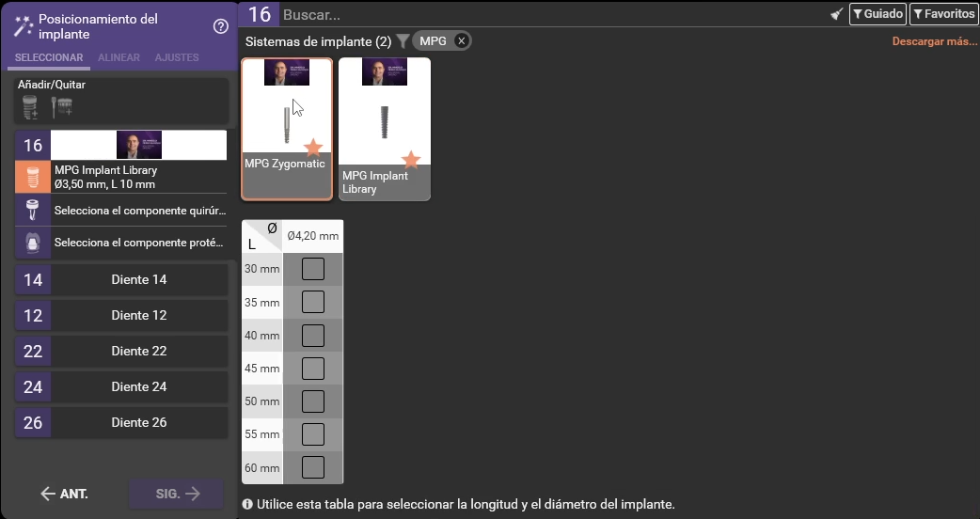Viewport: 980px width, 519px height.
Task: Expand the Diente 14 entry
Action: 138,279
